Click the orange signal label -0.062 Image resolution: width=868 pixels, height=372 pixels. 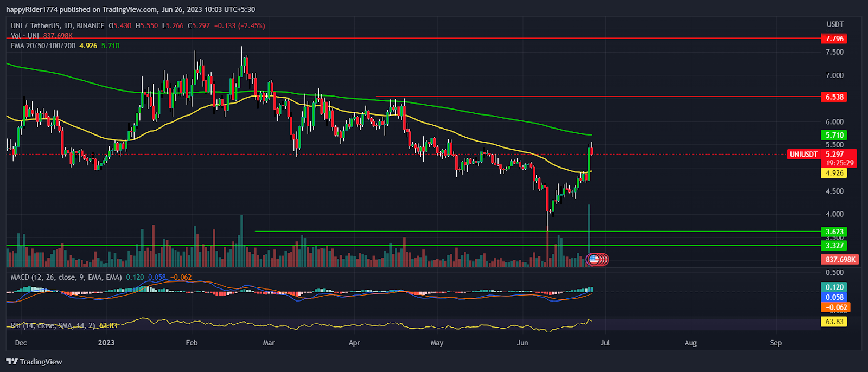pos(835,307)
